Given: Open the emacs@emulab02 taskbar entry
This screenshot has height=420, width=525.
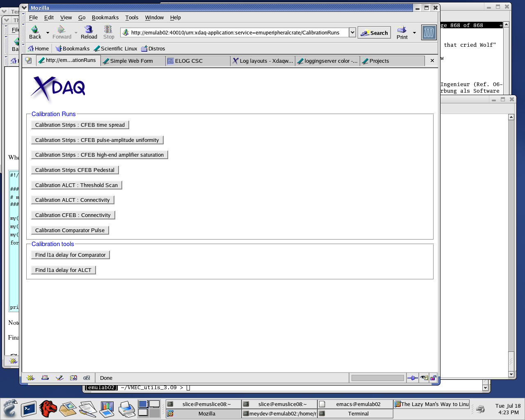Looking at the screenshot, I should [x=355, y=404].
